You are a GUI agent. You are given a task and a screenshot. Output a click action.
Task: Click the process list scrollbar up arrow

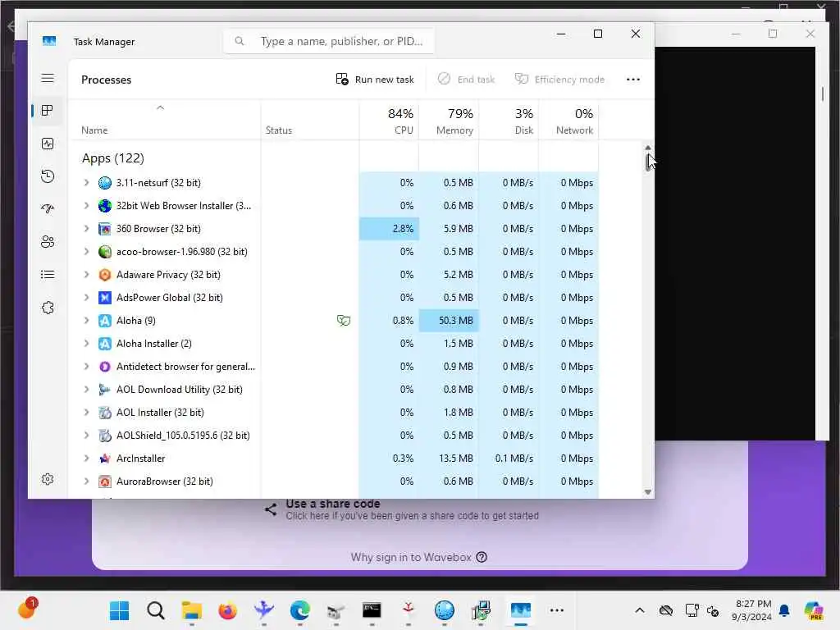[x=648, y=148]
